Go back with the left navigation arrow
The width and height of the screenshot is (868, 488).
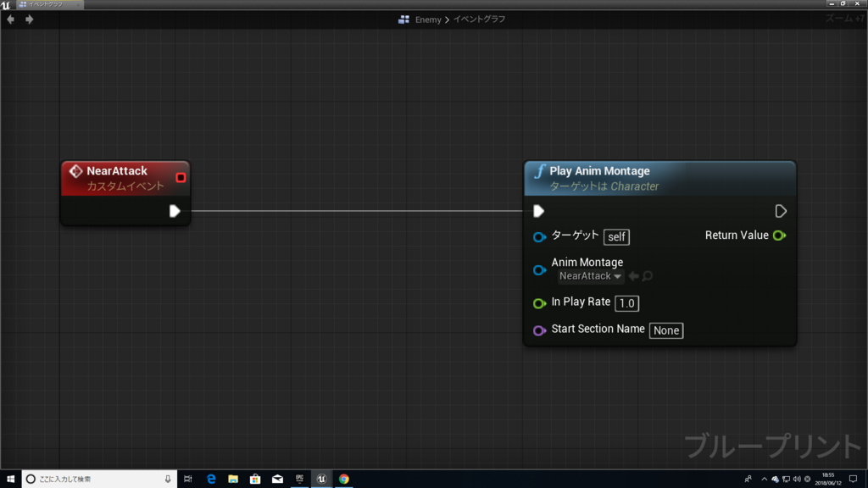(10, 19)
